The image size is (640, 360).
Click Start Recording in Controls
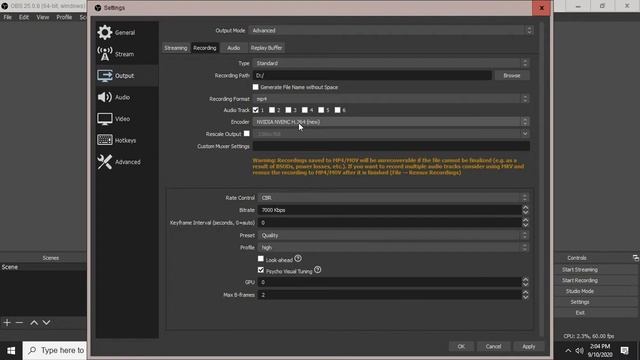(x=580, y=280)
